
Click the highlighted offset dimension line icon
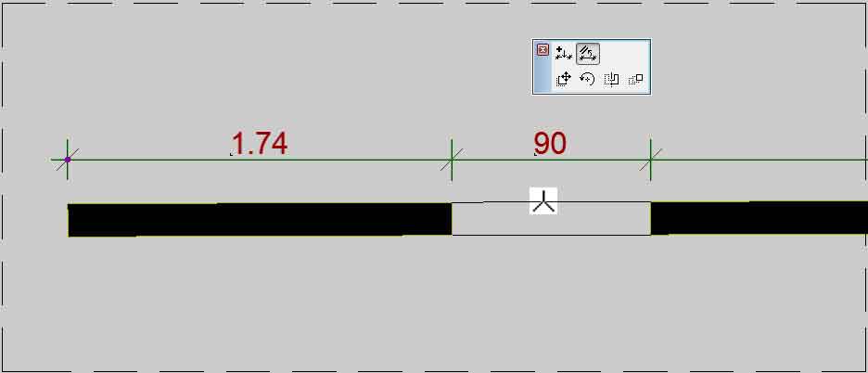pyautogui.click(x=587, y=54)
